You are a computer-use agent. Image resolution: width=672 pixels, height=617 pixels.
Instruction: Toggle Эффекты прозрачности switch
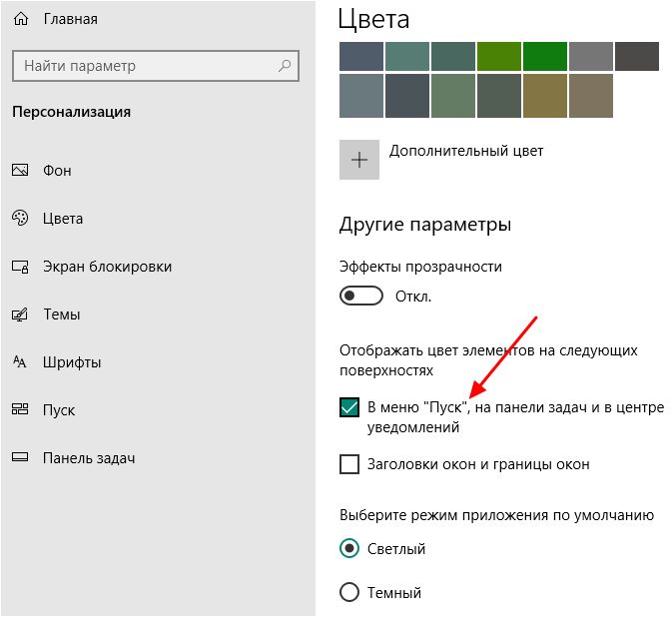tap(360, 297)
